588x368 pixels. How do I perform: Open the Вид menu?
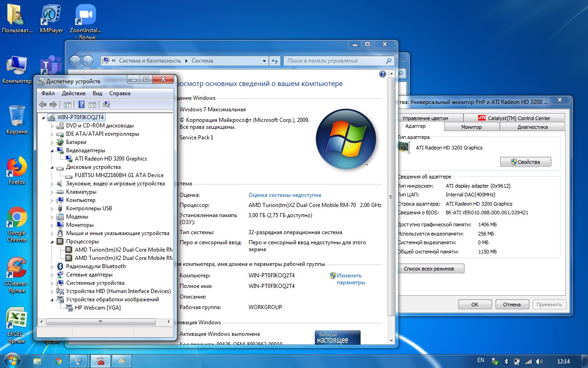[97, 93]
